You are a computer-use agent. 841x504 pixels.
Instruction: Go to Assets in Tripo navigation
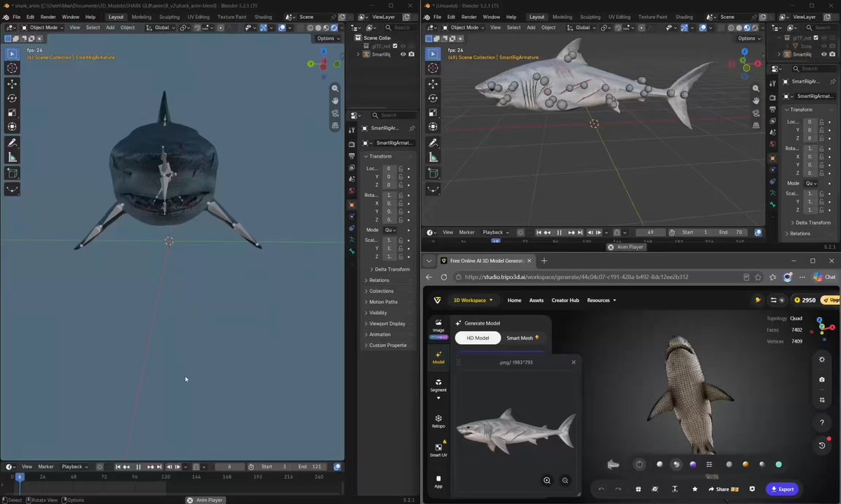pos(537,300)
